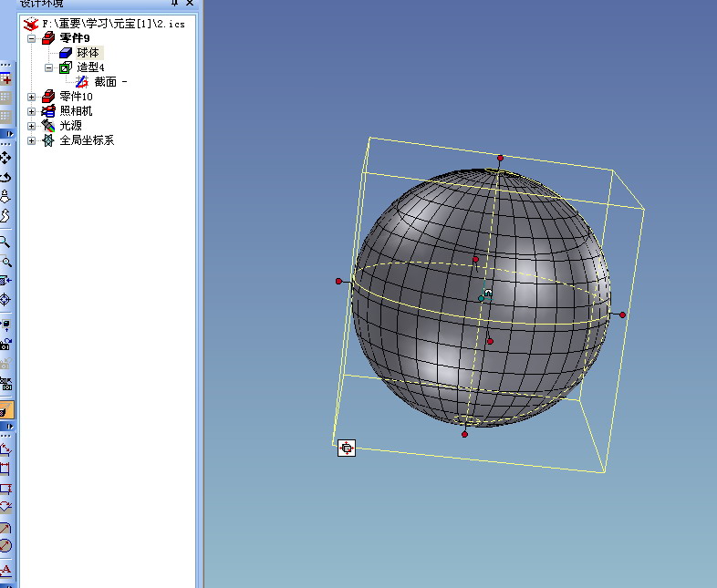This screenshot has height=588, width=717.
Task: Click the left red sizebox handle
Action: pos(338,281)
